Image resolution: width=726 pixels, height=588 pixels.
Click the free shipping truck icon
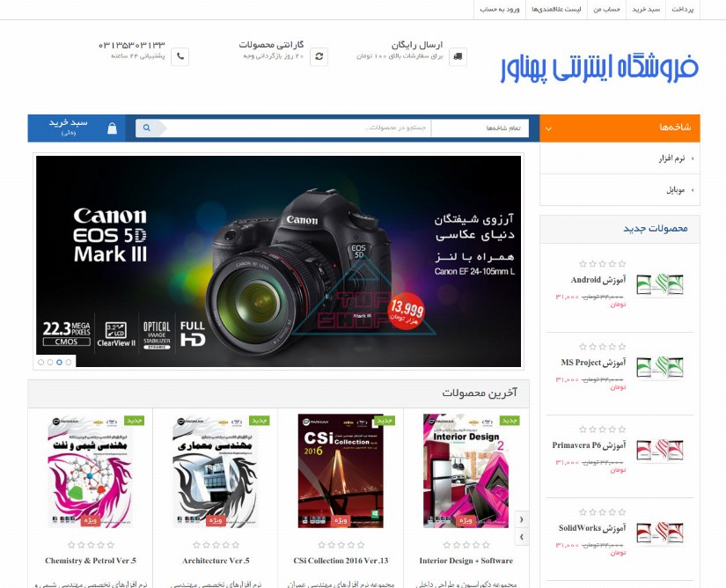458,56
